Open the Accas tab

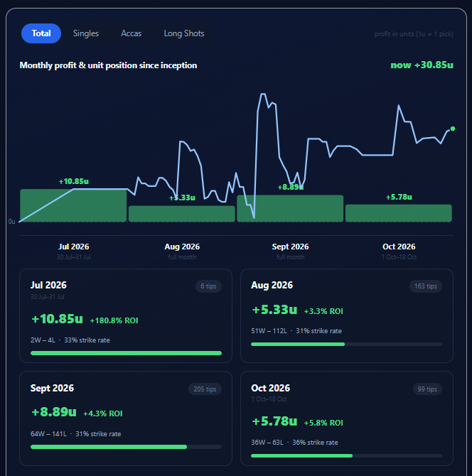coord(132,33)
